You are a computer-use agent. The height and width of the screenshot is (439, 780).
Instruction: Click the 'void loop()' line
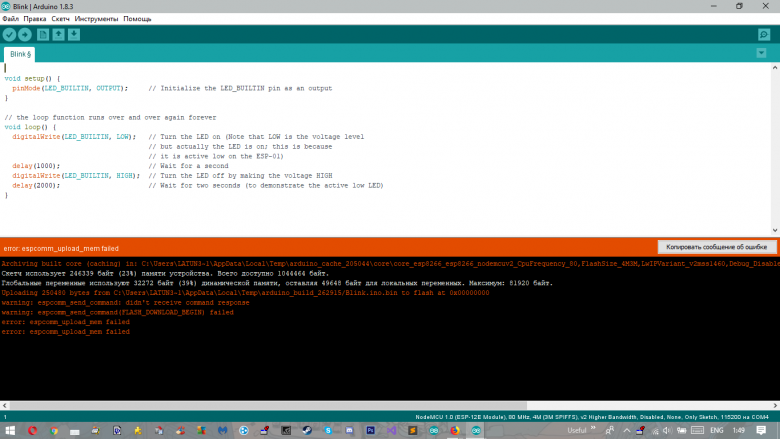tap(30, 127)
